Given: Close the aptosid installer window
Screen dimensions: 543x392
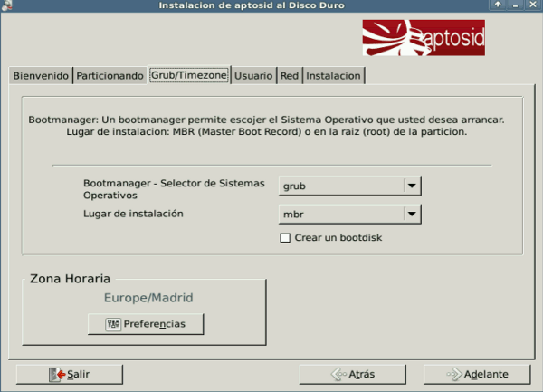Looking at the screenshot, I should [533, 5].
